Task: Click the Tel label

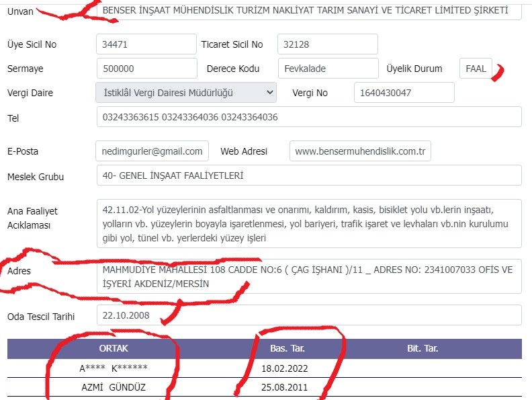Action: [13, 118]
